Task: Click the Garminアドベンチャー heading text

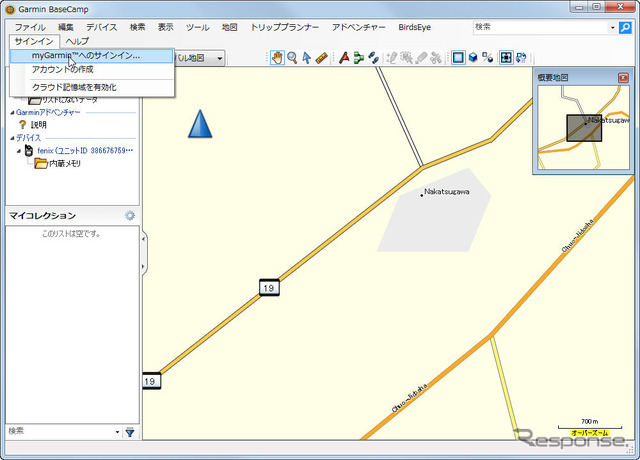Action: click(48, 112)
